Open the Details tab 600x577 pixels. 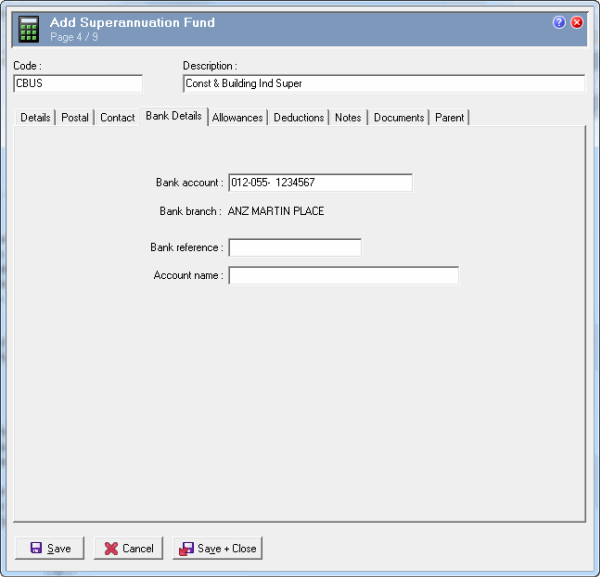coord(35,118)
